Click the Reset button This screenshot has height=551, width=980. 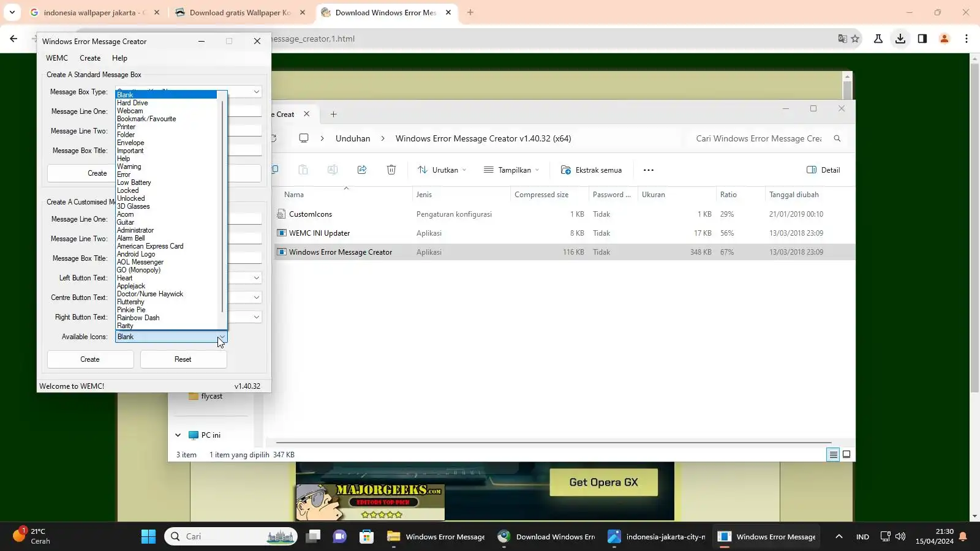click(x=183, y=359)
